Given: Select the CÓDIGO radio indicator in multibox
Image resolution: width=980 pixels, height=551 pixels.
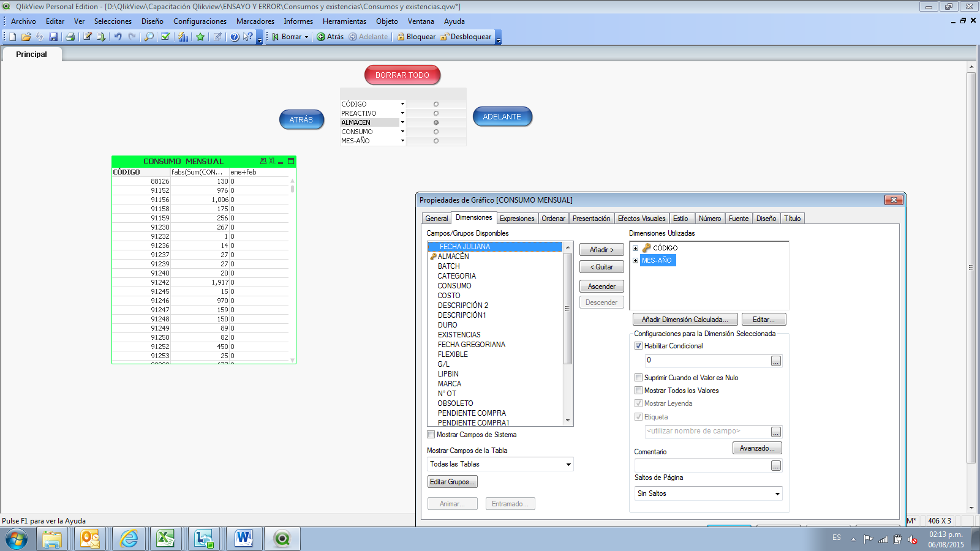Looking at the screenshot, I should coord(436,104).
